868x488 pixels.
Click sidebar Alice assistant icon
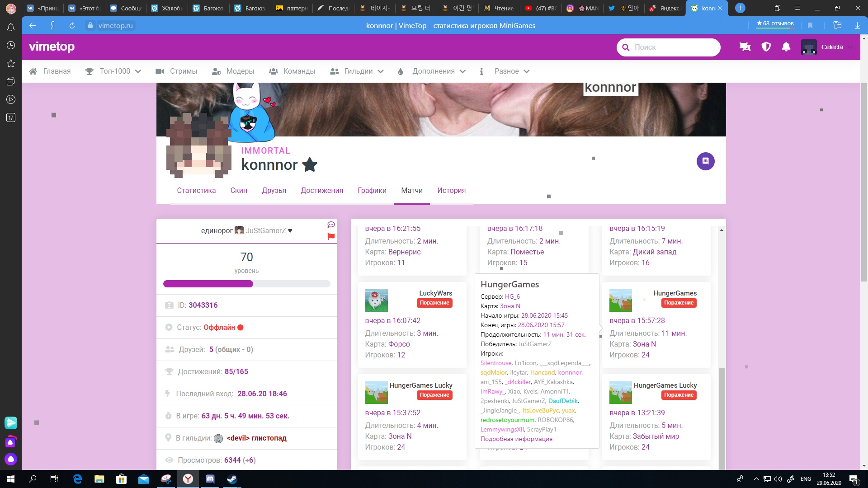tap(11, 459)
